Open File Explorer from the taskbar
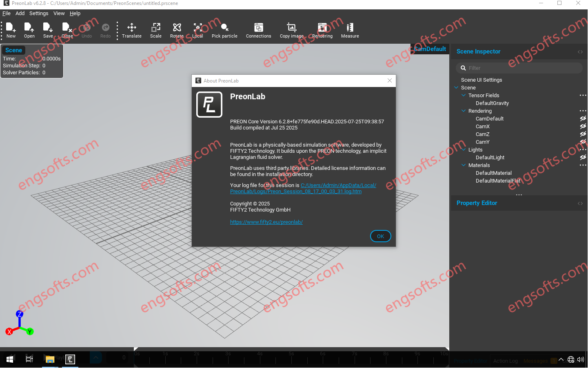The width and height of the screenshot is (588, 368). tap(50, 359)
